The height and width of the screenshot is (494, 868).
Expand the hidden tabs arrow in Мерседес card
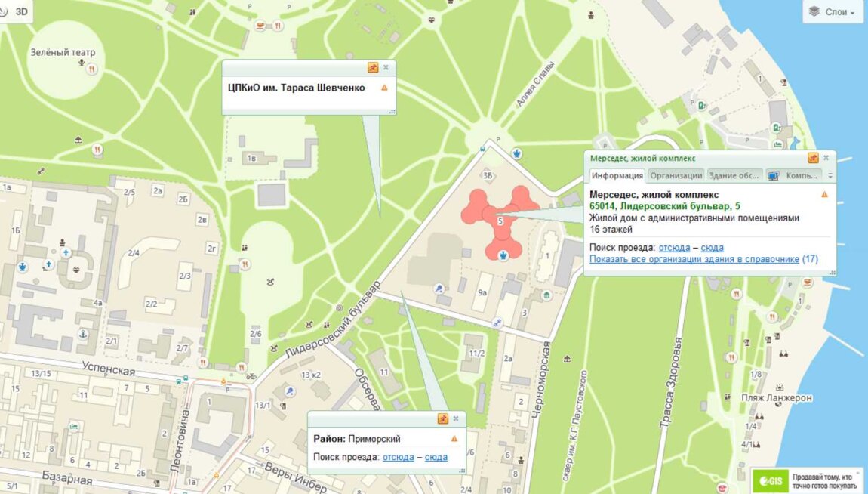pyautogui.click(x=830, y=175)
